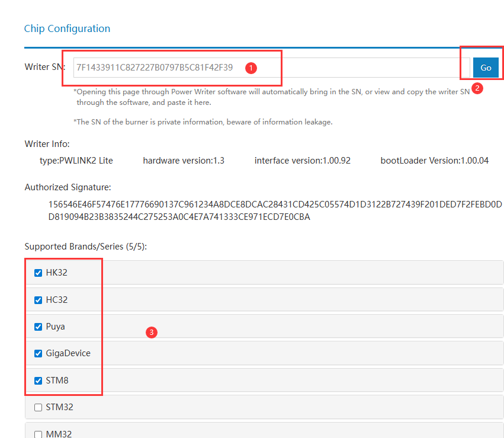The image size is (504, 438).
Task: Enable the STM32 checkbox
Action: pyautogui.click(x=38, y=407)
